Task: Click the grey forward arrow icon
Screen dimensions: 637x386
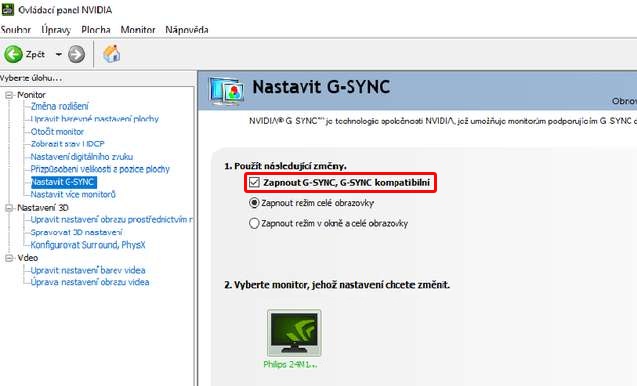Action: pos(76,54)
